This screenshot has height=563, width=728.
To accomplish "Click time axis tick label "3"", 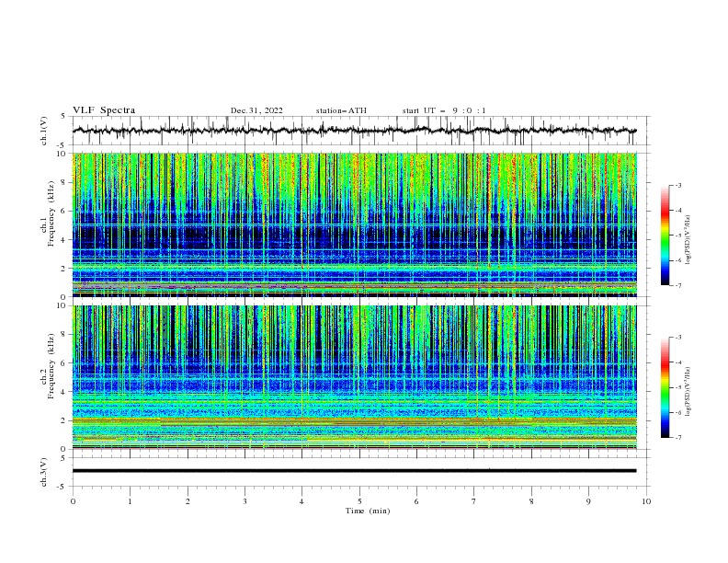I will [245, 501].
